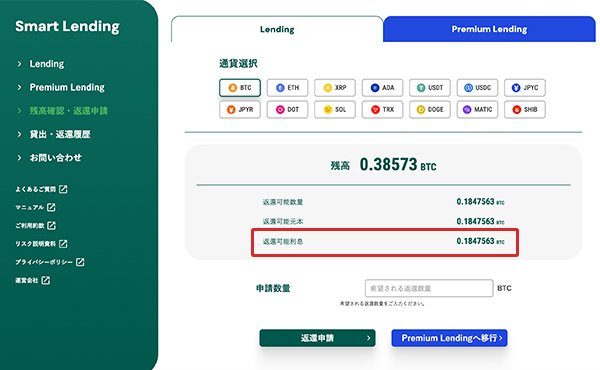The height and width of the screenshot is (370, 600).
Task: Open external link icon beside マニュアル
Action: pyautogui.click(x=51, y=207)
